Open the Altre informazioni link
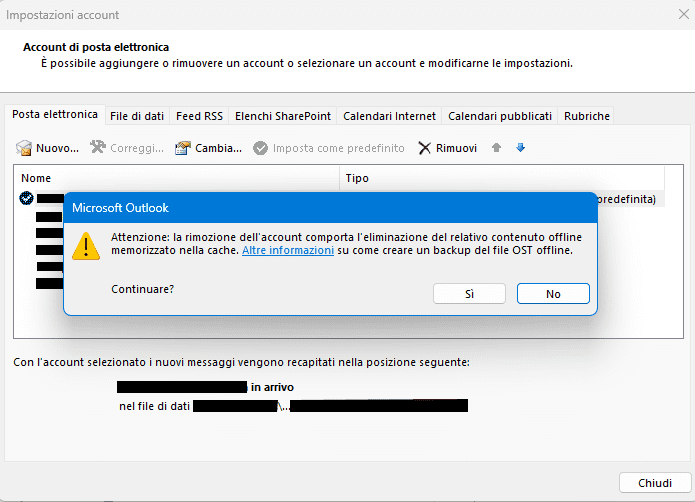Screen dimensions: 695x502 tap(288, 251)
